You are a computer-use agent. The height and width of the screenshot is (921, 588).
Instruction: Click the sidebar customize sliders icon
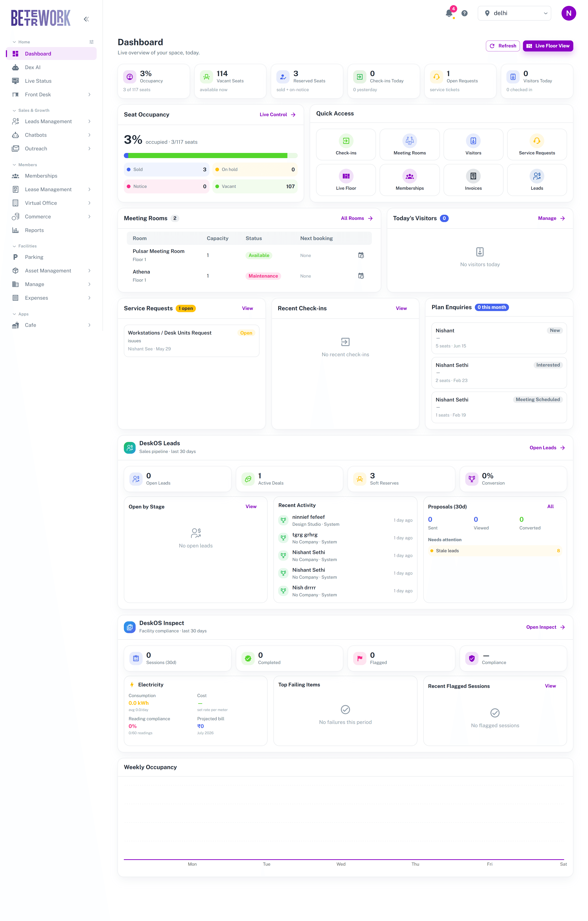click(x=91, y=42)
